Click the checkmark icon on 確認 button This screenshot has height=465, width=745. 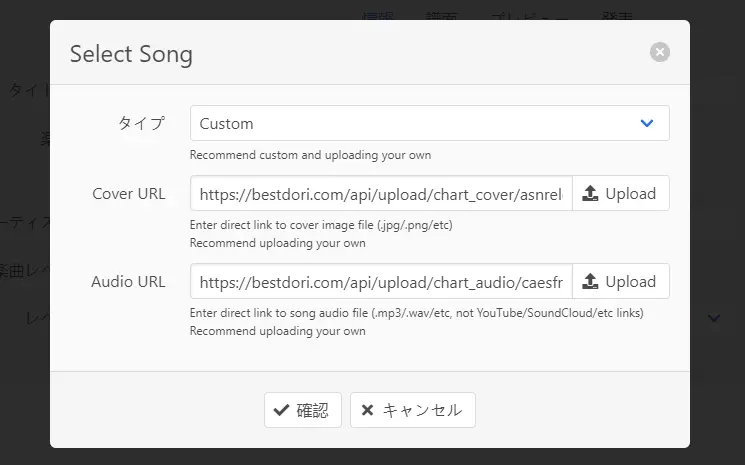pos(281,410)
